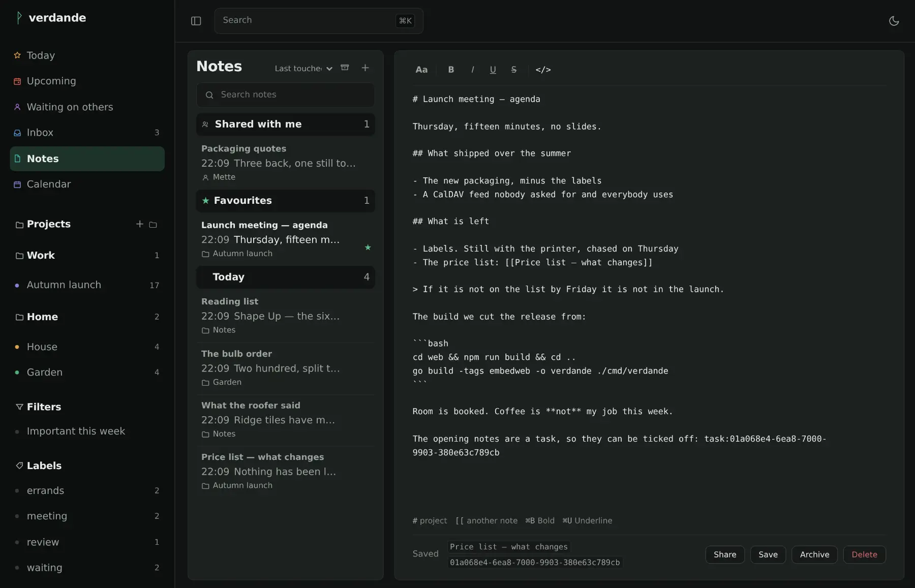Collapse the Today notes group
915x588 pixels.
pos(286,277)
